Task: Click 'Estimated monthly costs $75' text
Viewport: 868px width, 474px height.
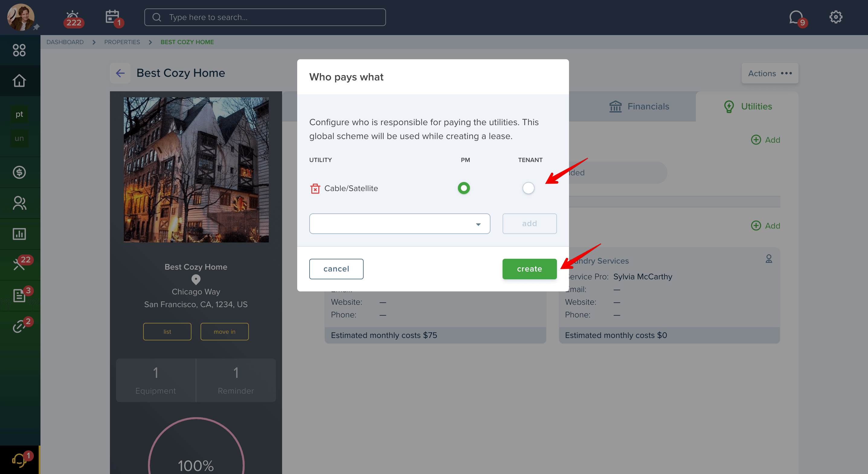Action: pyautogui.click(x=384, y=335)
